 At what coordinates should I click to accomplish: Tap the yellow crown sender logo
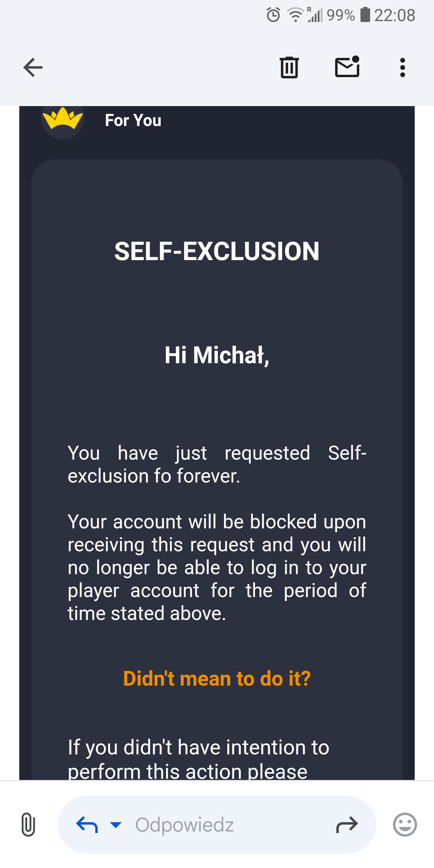pos(63,119)
